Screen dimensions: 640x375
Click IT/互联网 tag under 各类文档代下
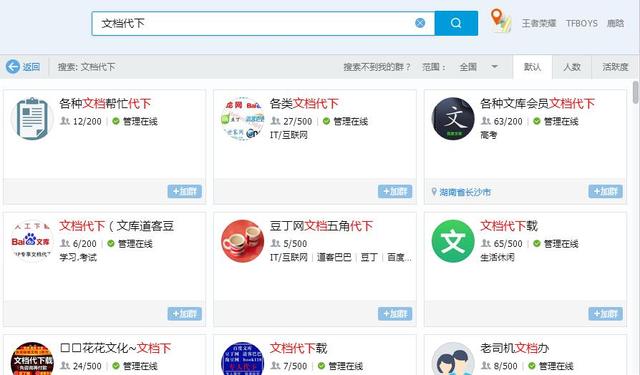tap(289, 135)
